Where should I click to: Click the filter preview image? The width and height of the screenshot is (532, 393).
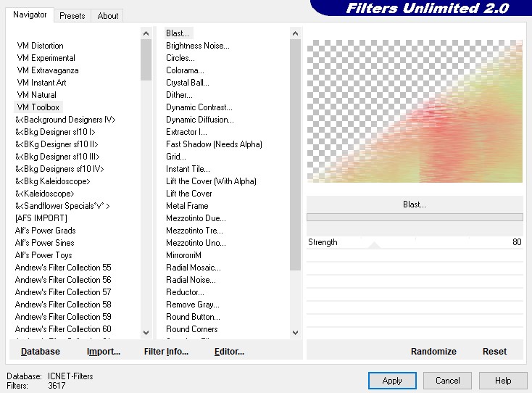click(x=415, y=111)
